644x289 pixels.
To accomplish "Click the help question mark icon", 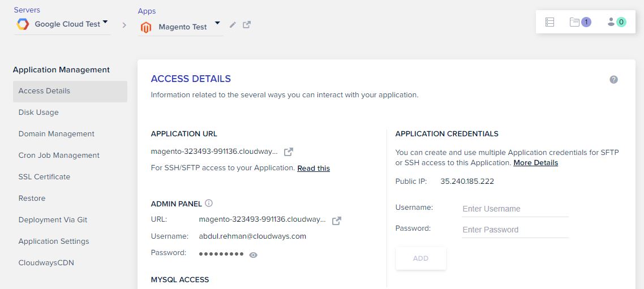I will (x=613, y=80).
